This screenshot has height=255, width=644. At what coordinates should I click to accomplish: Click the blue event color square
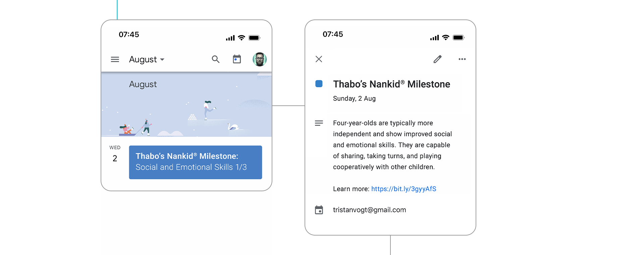tap(319, 84)
